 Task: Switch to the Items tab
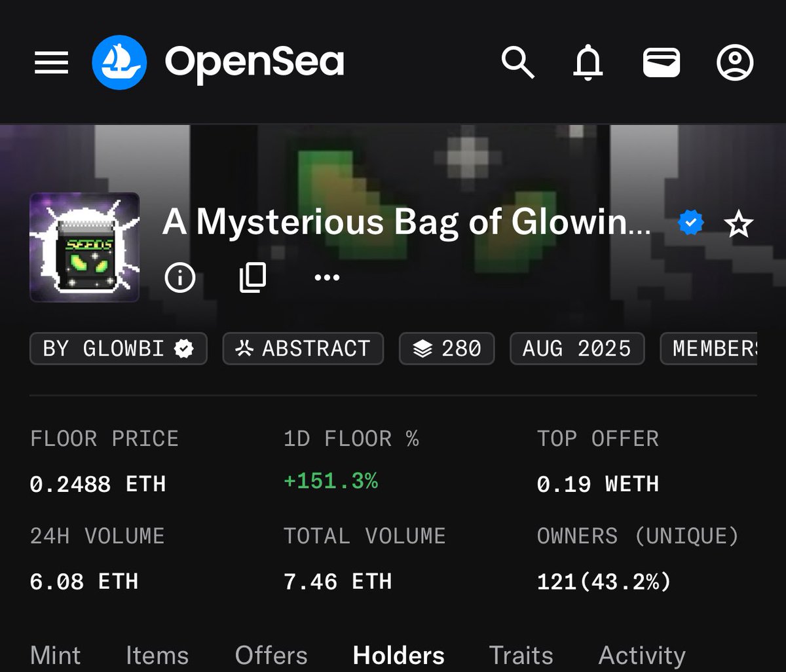pos(157,655)
